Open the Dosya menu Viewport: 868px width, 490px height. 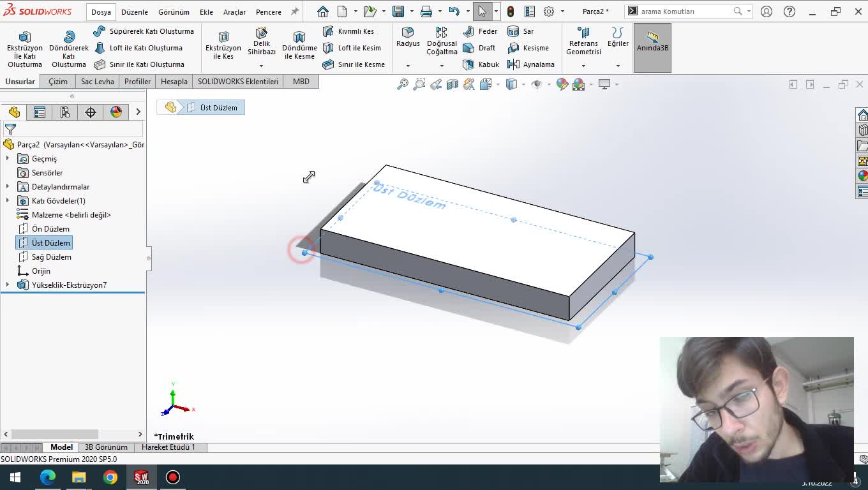pos(101,11)
